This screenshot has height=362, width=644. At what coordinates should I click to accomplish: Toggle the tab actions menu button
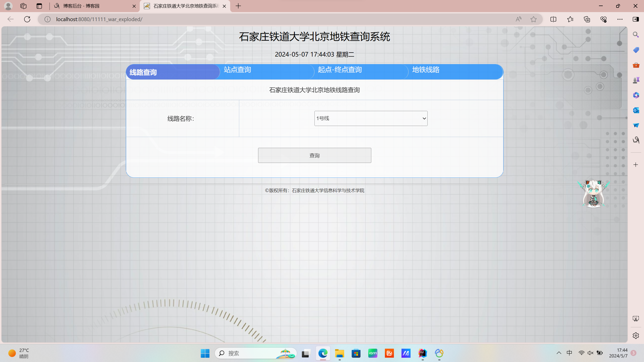pyautogui.click(x=39, y=6)
